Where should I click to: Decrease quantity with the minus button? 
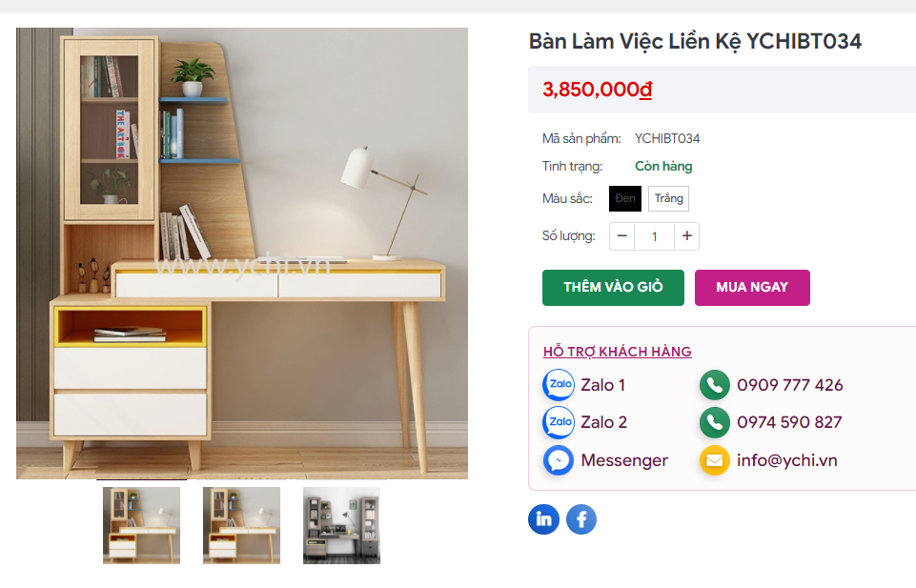click(x=621, y=236)
